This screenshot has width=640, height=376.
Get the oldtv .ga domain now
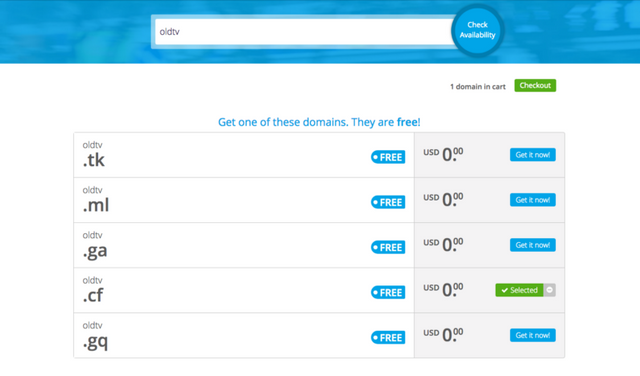click(x=532, y=245)
